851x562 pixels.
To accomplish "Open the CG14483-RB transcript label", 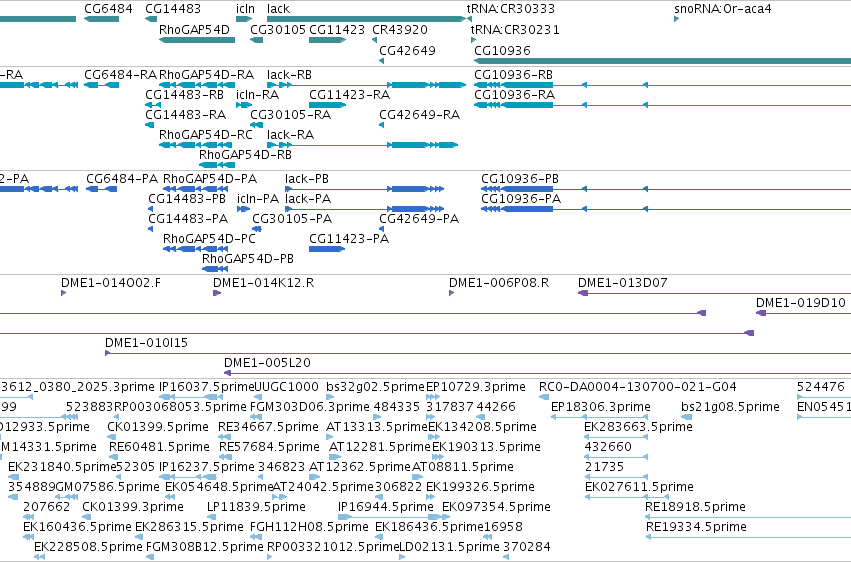I will tap(185, 95).
